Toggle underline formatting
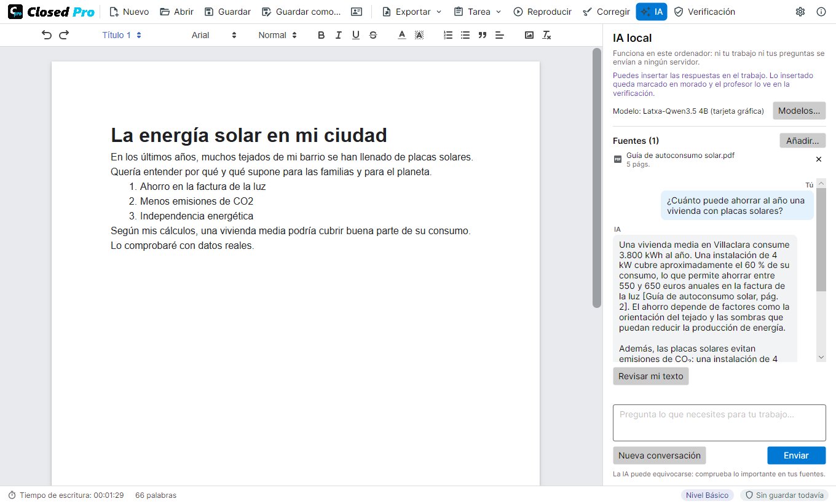The height and width of the screenshot is (504, 836). coord(355,35)
